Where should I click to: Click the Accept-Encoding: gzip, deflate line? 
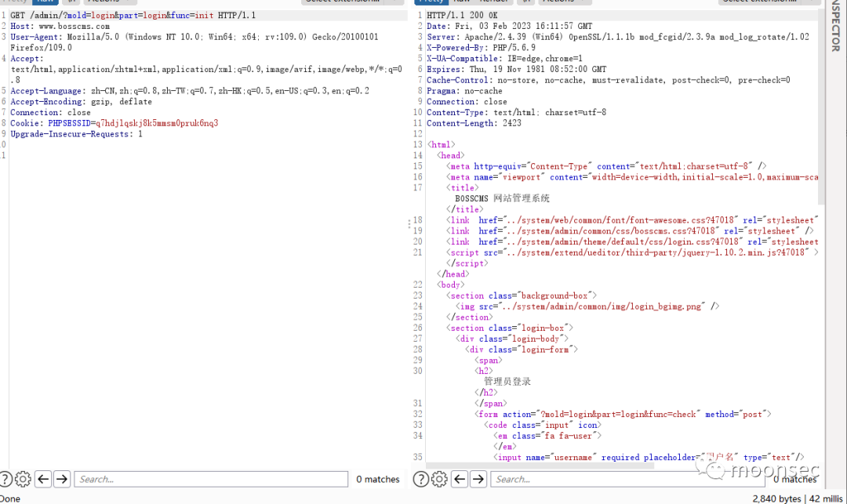point(81,101)
